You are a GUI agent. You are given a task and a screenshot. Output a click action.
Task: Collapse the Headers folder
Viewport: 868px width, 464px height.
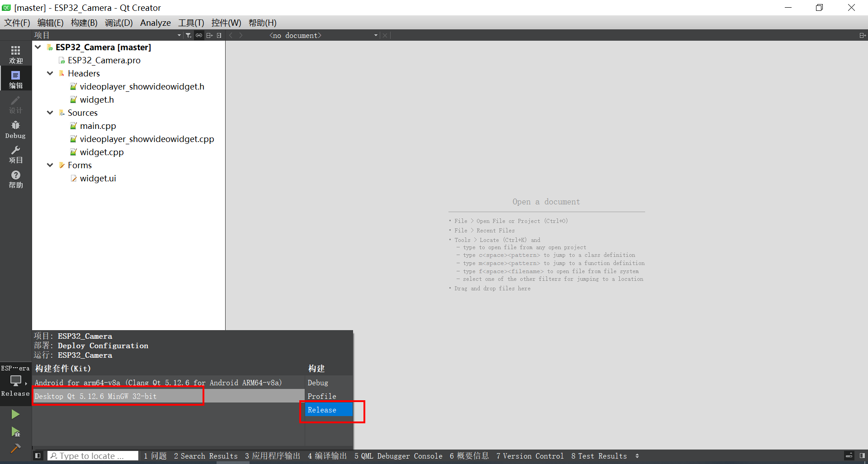tap(50, 73)
